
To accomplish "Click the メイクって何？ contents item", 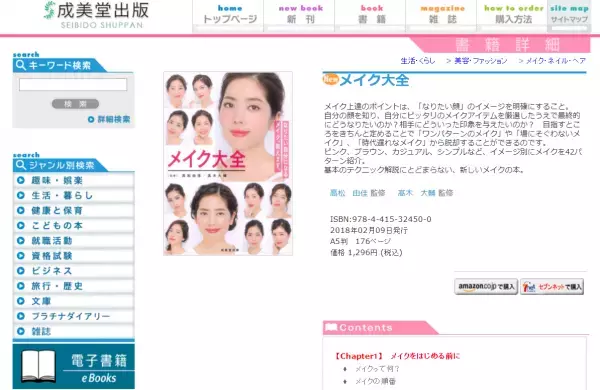I will click(377, 369).
